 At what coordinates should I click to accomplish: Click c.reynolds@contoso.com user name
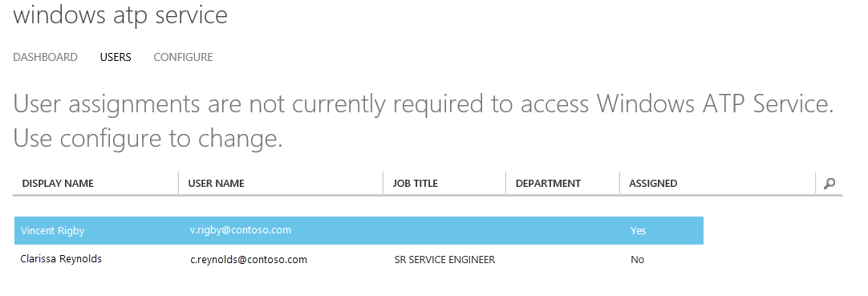point(249,259)
